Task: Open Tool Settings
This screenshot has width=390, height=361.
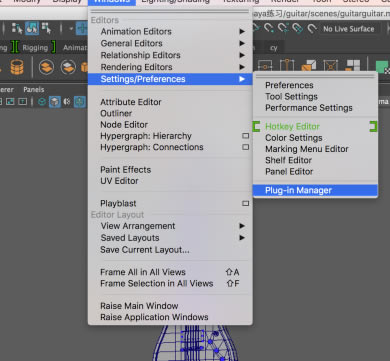Action: (x=315, y=96)
